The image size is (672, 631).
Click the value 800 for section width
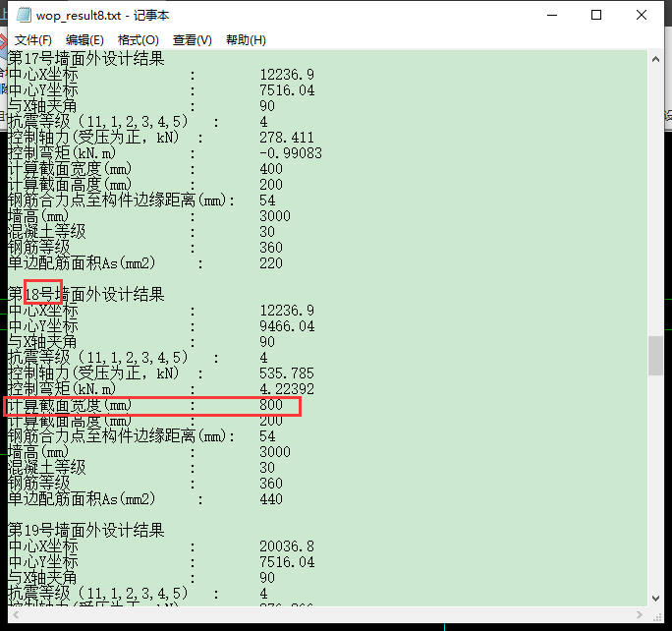271,405
